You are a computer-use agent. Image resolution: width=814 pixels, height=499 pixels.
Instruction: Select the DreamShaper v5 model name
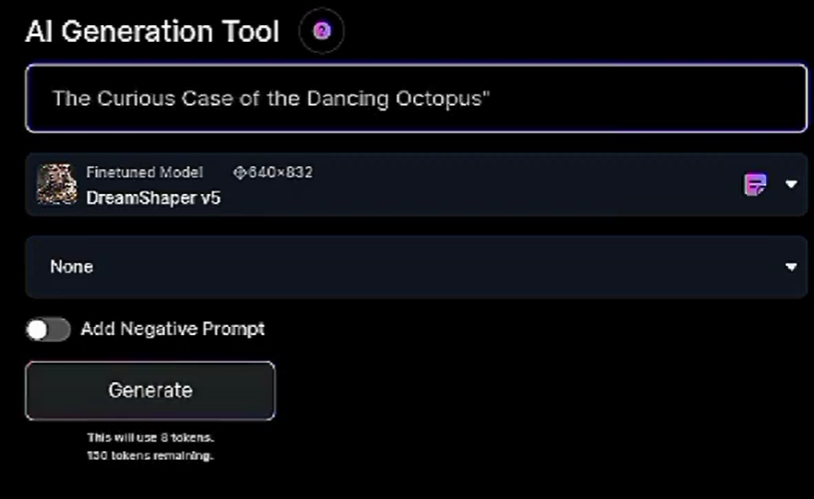pos(153,197)
